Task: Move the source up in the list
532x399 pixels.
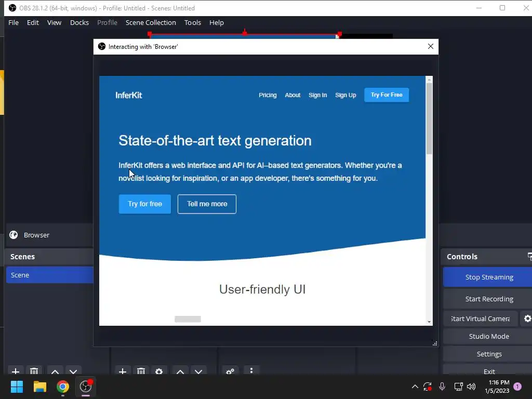Action: [x=180, y=371]
